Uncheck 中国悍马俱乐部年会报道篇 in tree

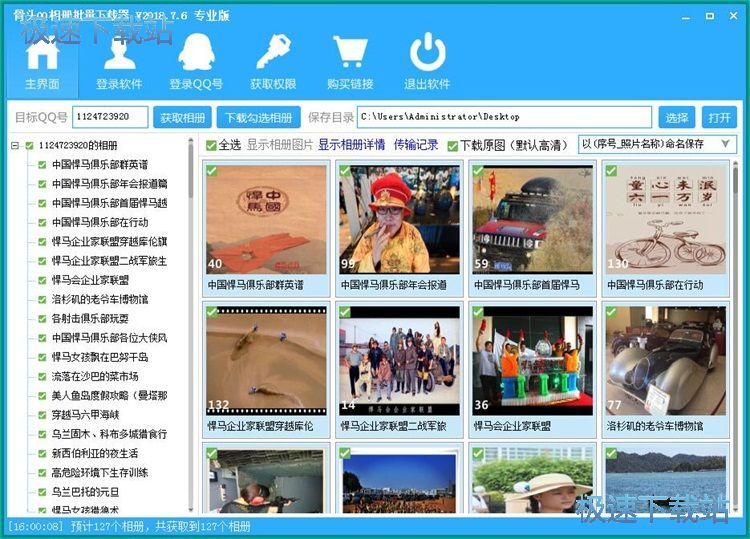coord(42,184)
